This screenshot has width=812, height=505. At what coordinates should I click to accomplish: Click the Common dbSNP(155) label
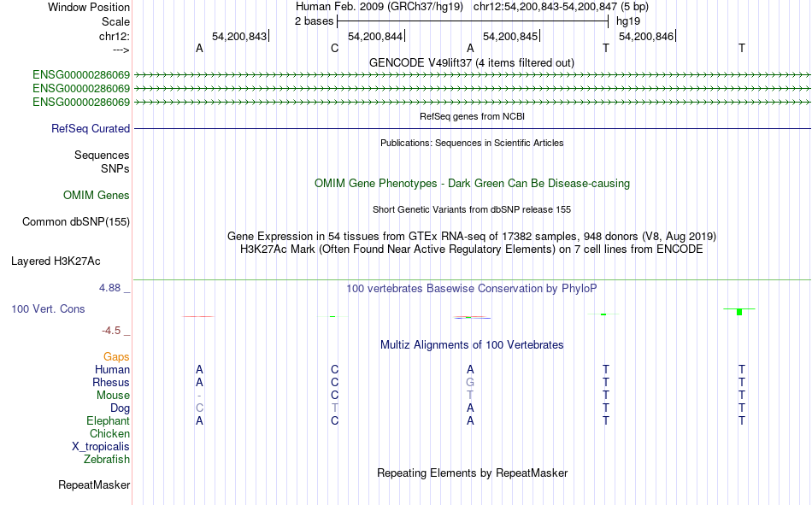[x=75, y=221]
